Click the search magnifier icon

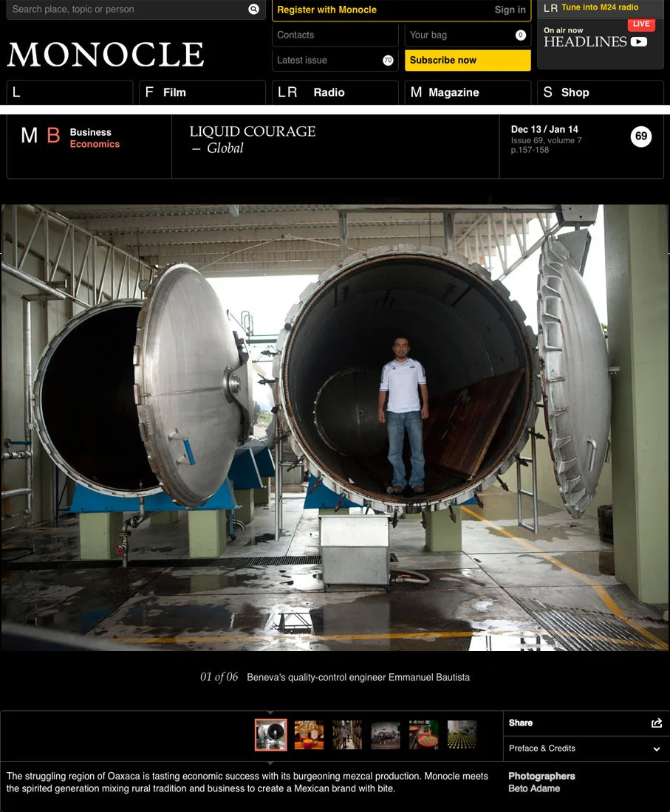[x=253, y=9]
